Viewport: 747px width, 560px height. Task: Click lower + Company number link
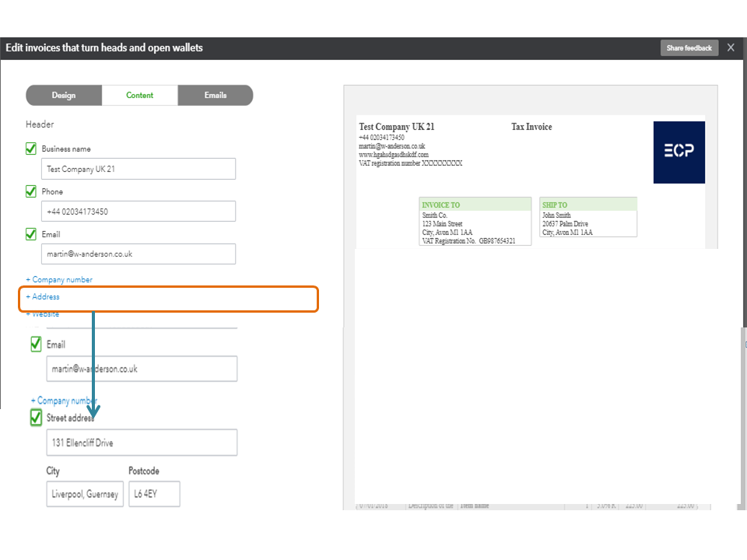tap(64, 401)
